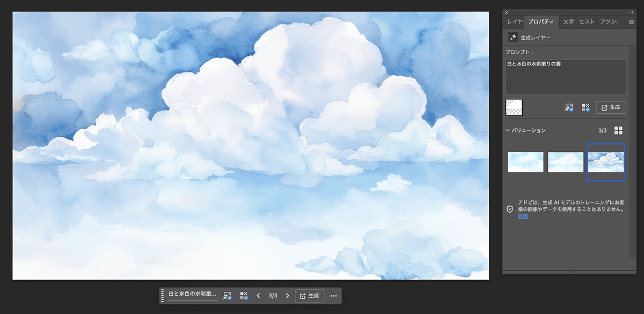This screenshot has height=314, width=644.
Task: Collapse the panel group with double arrows
Action: 631,12
